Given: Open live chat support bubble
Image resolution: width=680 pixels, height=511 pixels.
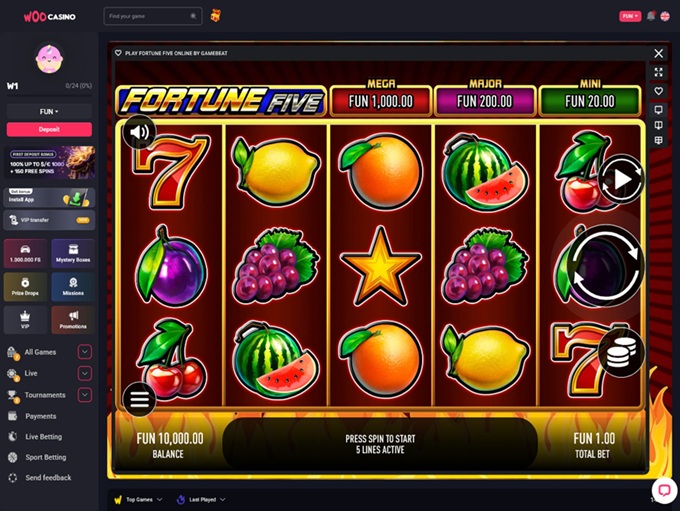Looking at the screenshot, I should (x=664, y=490).
